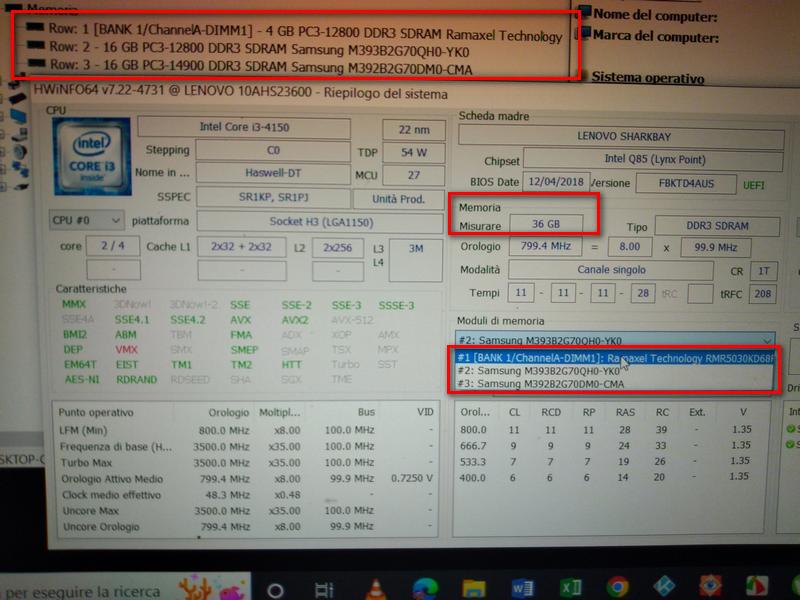
Task: Select the memory module icon beside Row: 1
Action: click(x=36, y=27)
